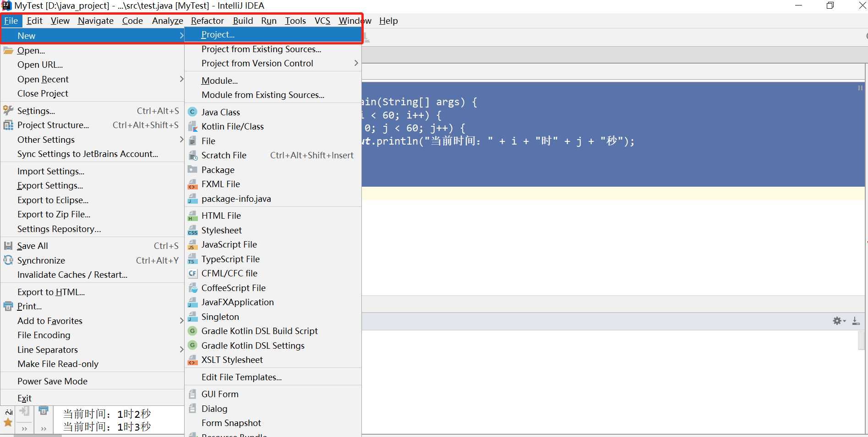The height and width of the screenshot is (437, 868).
Task: Click the run panel vertical scrollbar
Action: (x=862, y=340)
